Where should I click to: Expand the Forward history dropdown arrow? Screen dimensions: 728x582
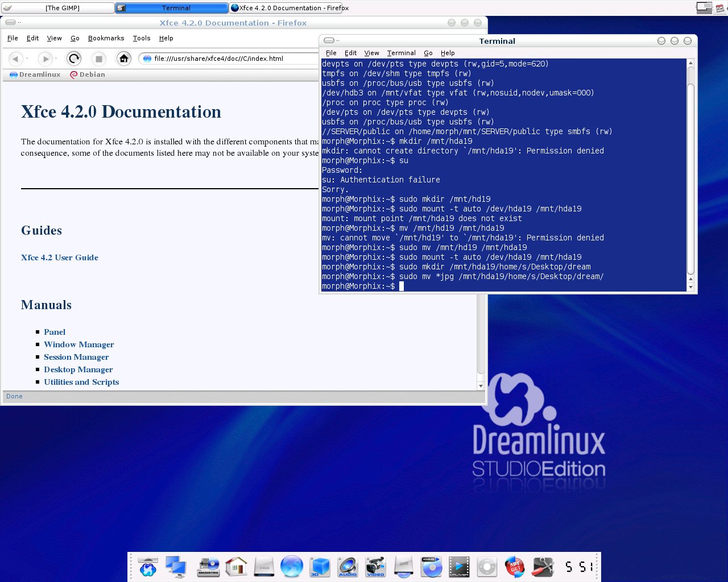pos(56,59)
